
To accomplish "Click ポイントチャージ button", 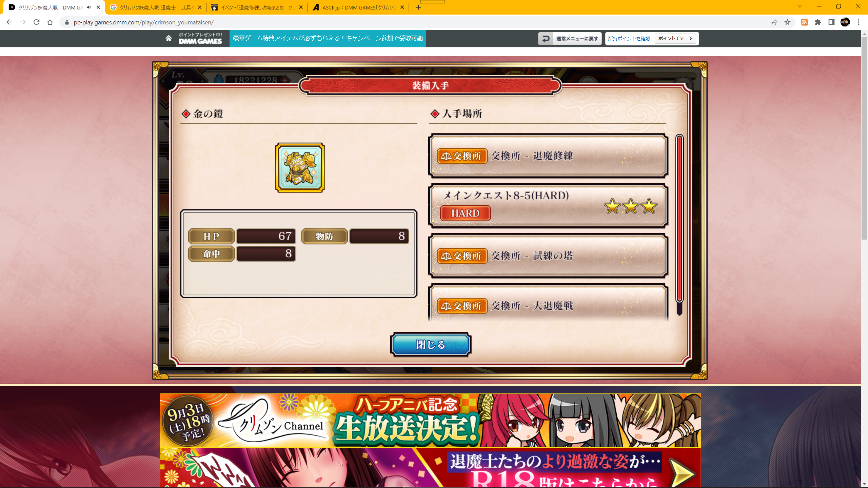I will click(x=675, y=39).
